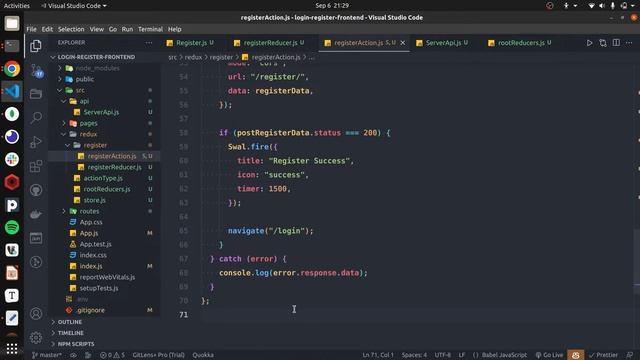Image resolution: width=640 pixels, height=360 pixels.
Task: Open editor More Actions ellipsis
Action: click(x=629, y=43)
